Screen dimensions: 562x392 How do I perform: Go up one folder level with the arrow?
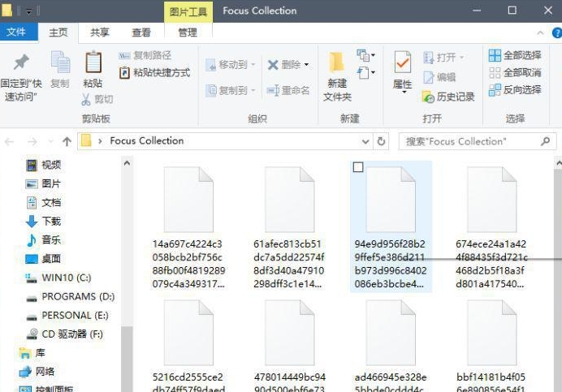tap(67, 142)
